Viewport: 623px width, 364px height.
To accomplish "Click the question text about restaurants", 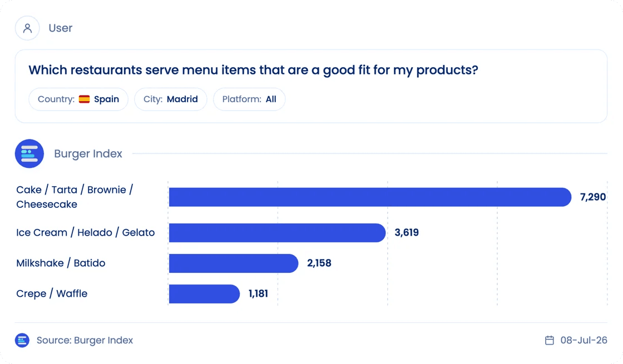I will [x=253, y=70].
